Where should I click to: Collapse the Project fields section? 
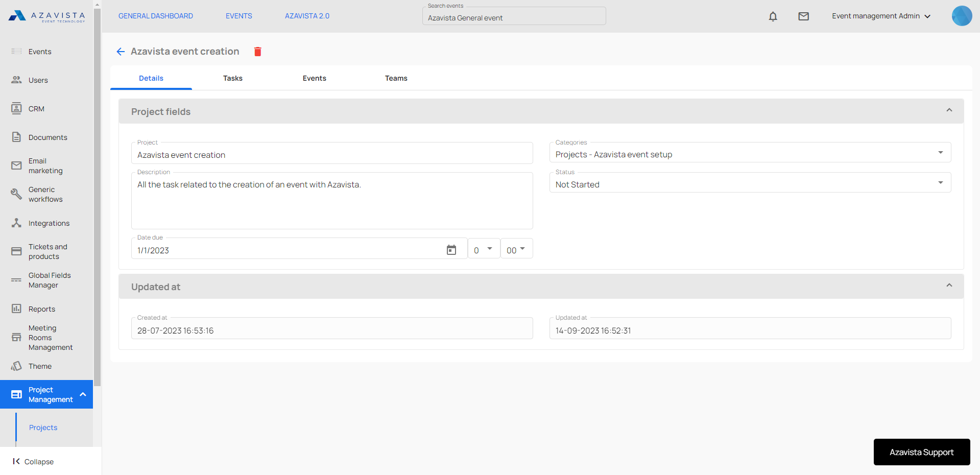click(949, 110)
